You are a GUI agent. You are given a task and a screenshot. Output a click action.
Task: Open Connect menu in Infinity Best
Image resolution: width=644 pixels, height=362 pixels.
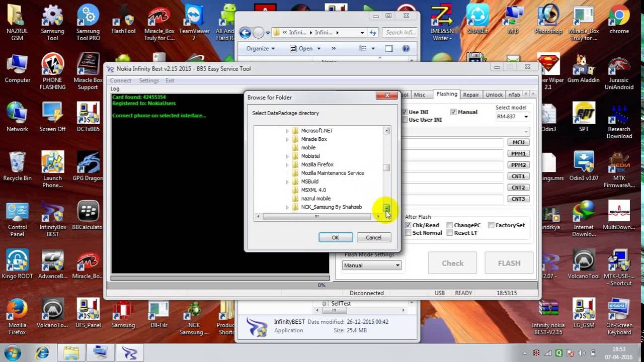point(121,80)
